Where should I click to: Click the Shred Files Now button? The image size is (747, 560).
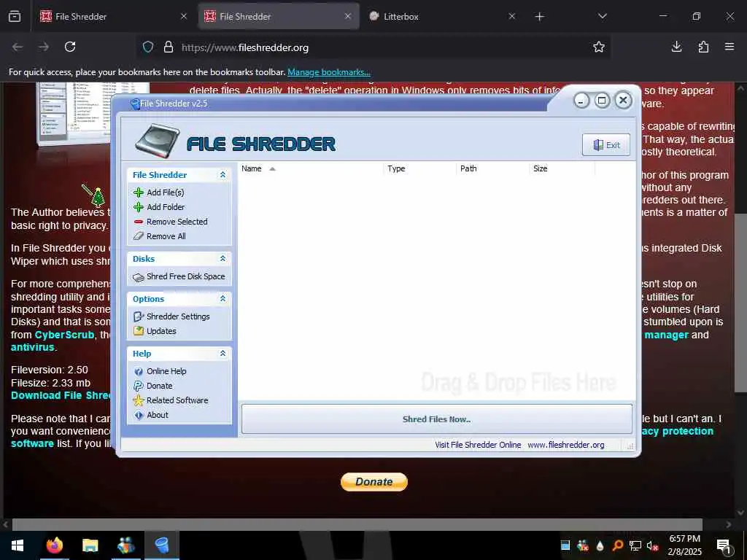coord(437,419)
